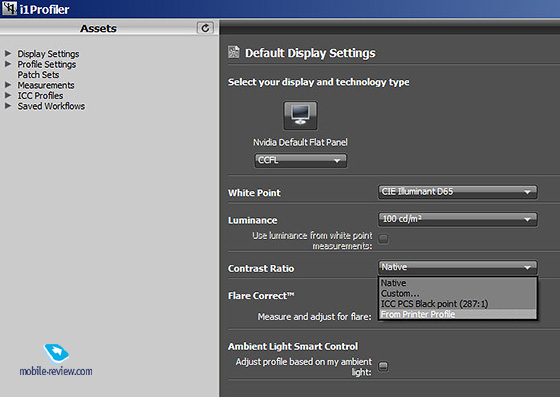Toggle use luminance from white point measurements

(383, 238)
